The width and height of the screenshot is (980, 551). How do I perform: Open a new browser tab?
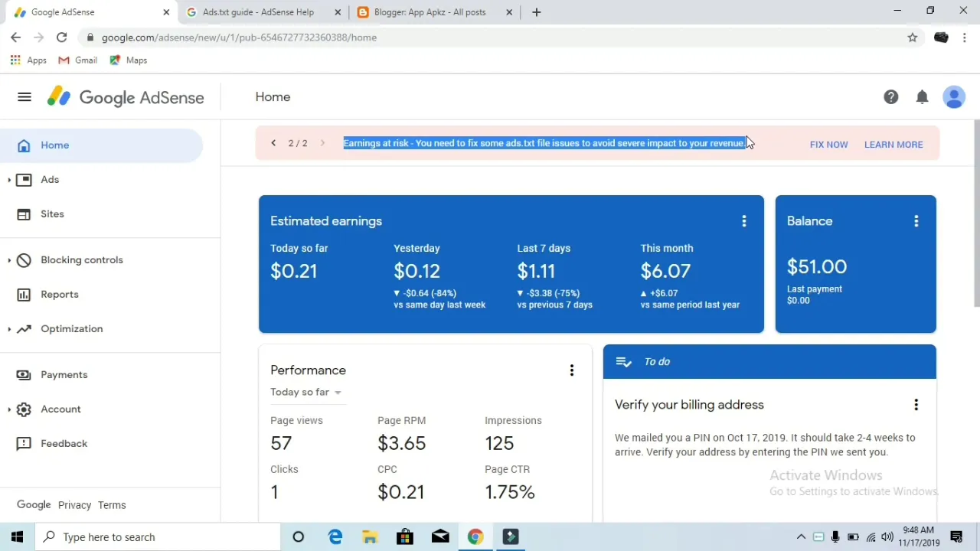coord(536,12)
